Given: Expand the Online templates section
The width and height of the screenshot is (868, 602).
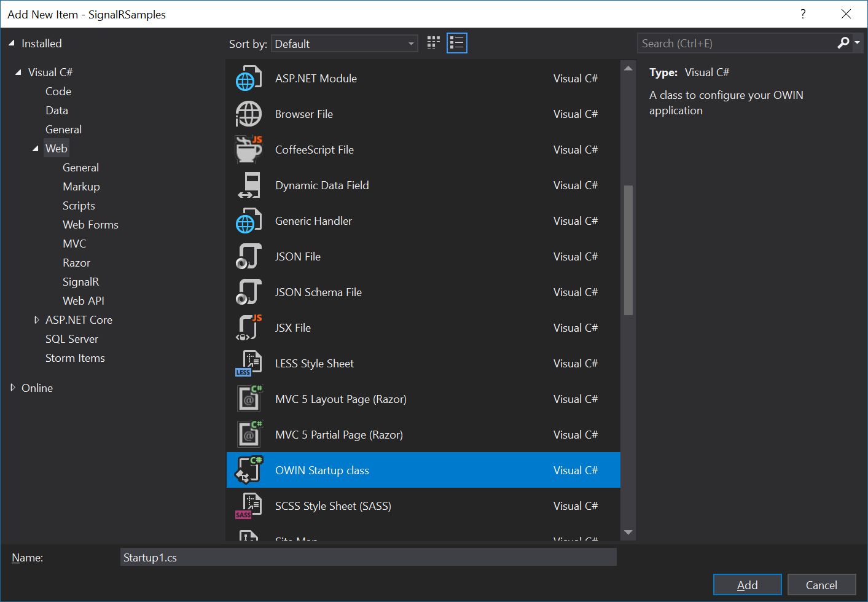Looking at the screenshot, I should (12, 388).
